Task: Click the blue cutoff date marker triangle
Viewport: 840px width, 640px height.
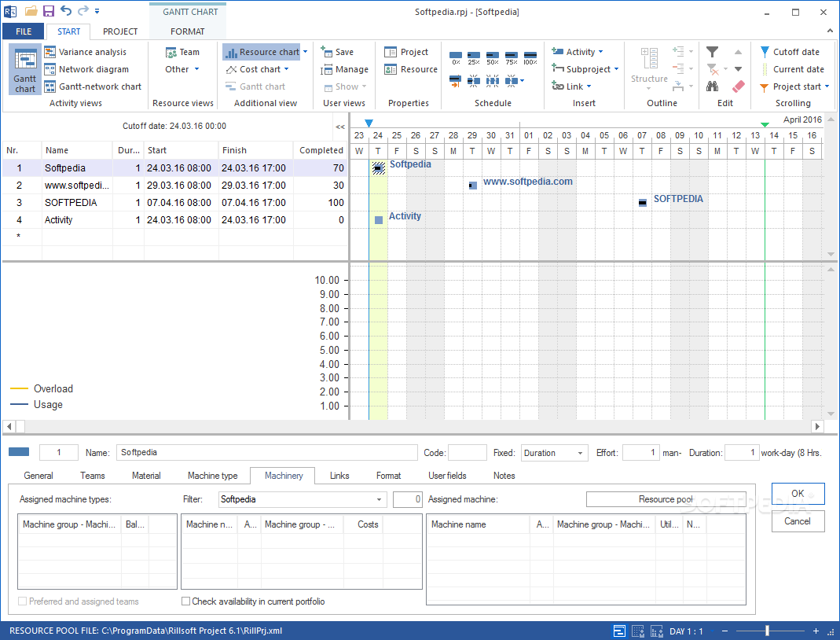Action: click(x=369, y=123)
